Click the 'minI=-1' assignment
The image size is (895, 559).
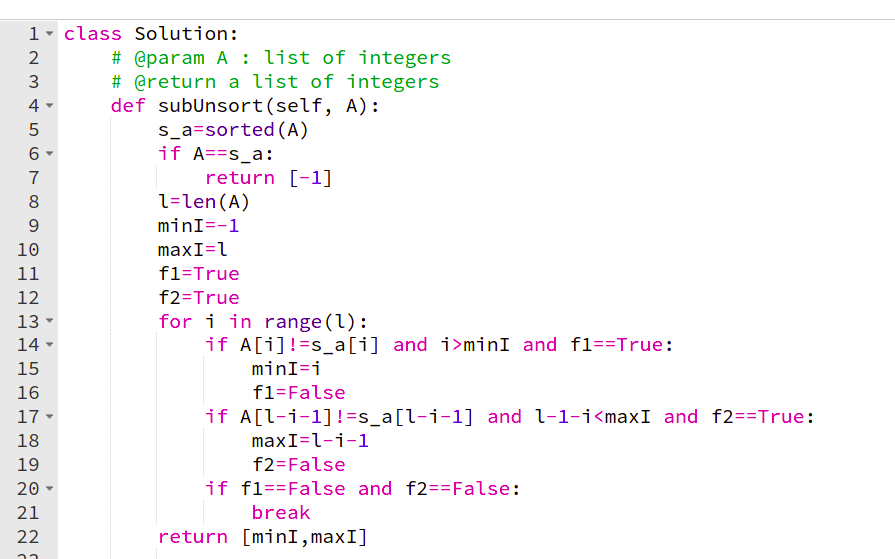tap(198, 226)
